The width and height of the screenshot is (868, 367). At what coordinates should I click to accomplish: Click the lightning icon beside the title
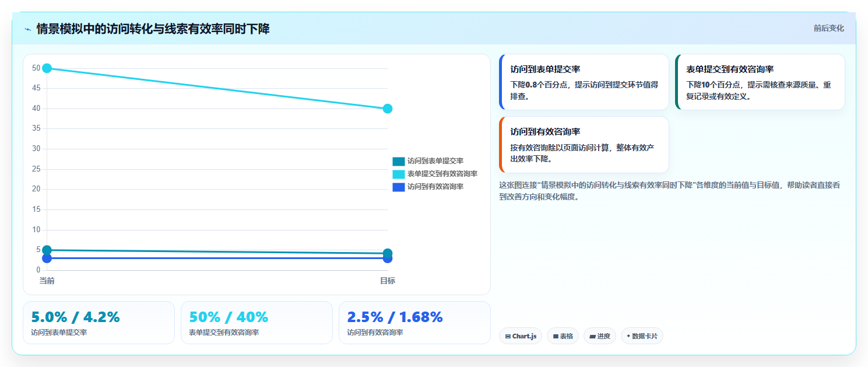[x=27, y=29]
